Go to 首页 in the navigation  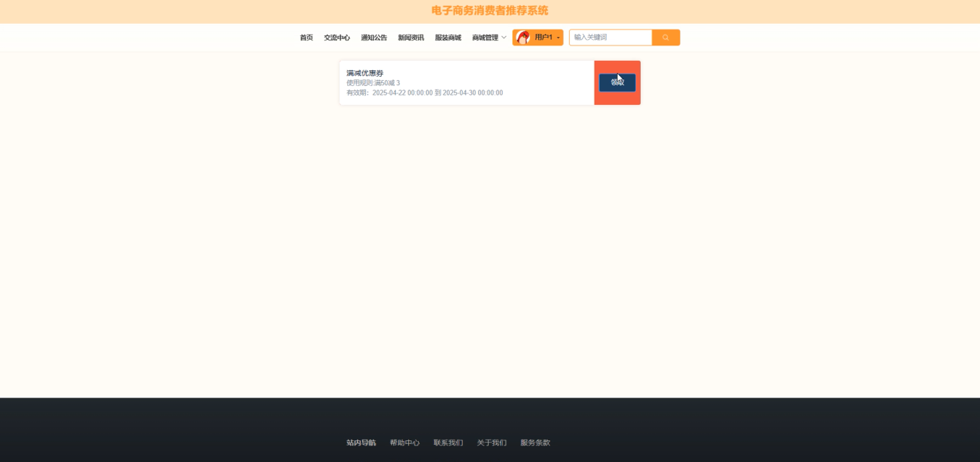point(307,38)
